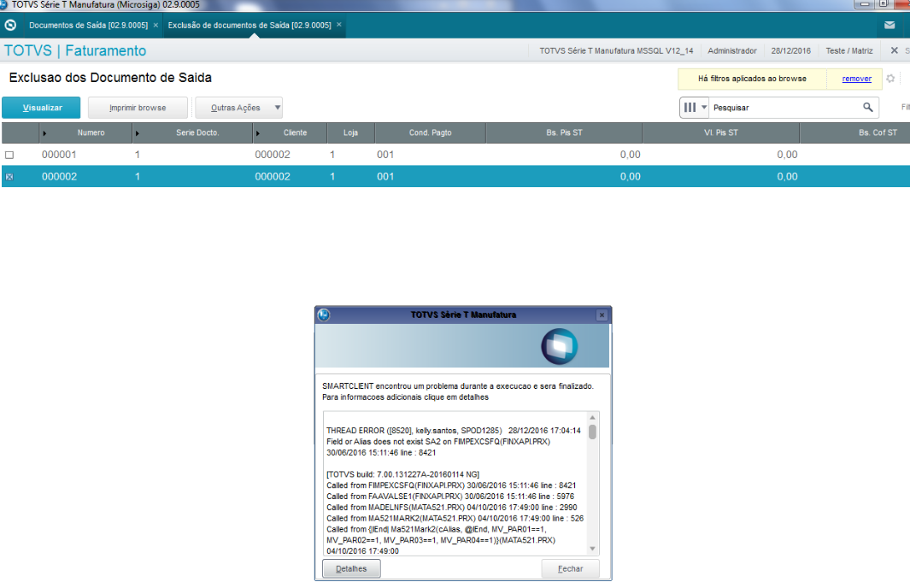Click the Numero column sort arrow

click(x=44, y=133)
